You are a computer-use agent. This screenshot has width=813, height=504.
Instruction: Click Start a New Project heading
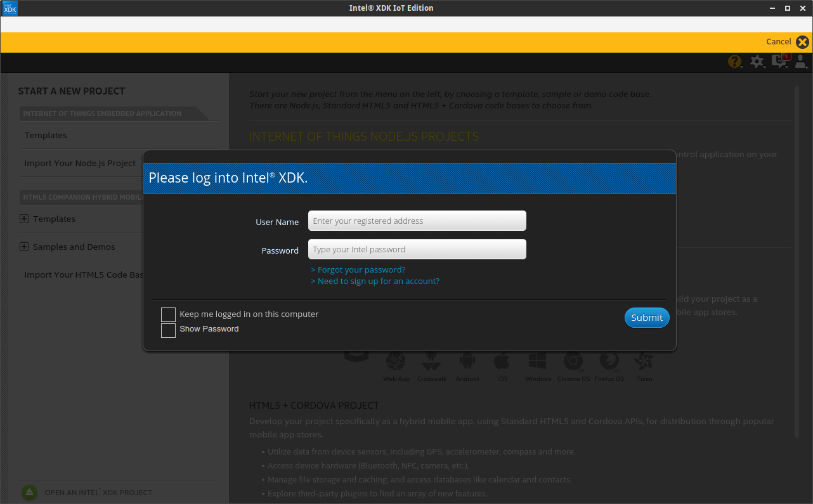(72, 91)
